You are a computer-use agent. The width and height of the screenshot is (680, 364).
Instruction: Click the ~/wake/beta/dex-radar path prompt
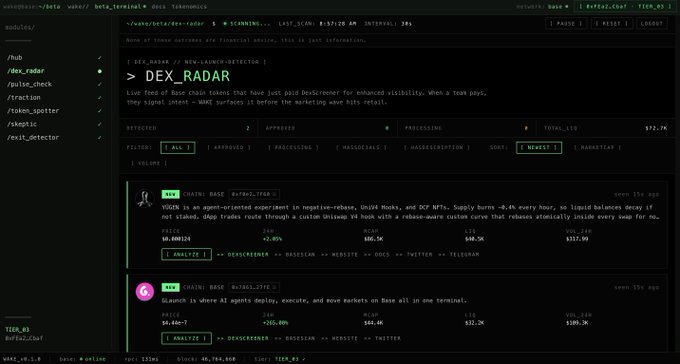165,23
